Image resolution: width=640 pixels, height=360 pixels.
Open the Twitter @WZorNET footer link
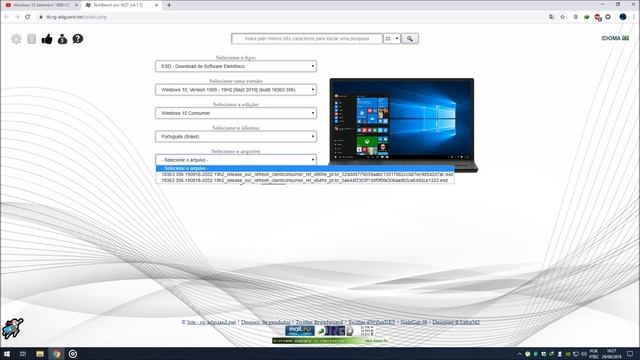click(x=372, y=322)
